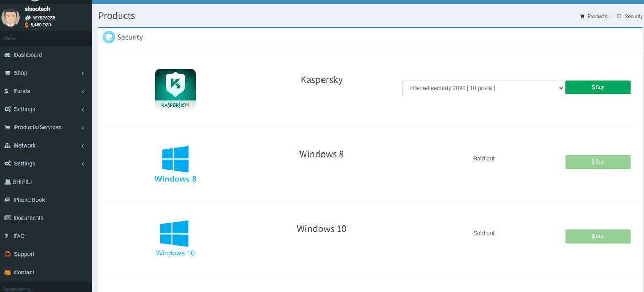
Task: Click the Phone Book icon
Action: [x=8, y=200]
